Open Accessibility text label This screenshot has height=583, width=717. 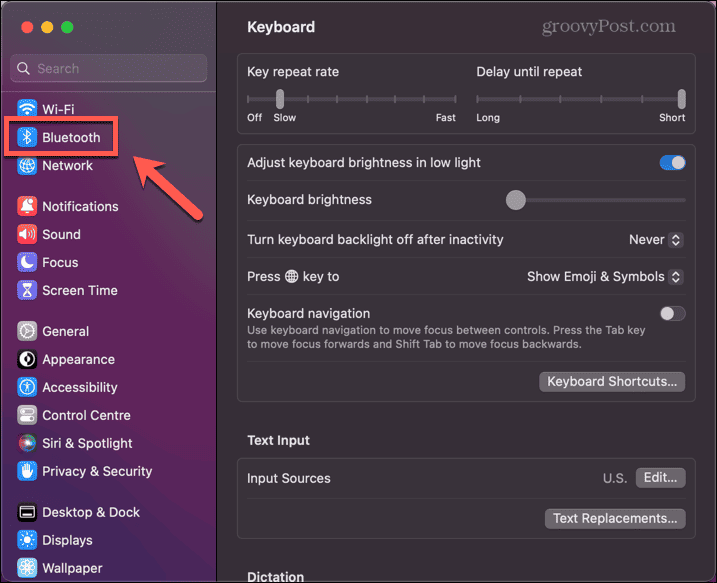tap(80, 387)
